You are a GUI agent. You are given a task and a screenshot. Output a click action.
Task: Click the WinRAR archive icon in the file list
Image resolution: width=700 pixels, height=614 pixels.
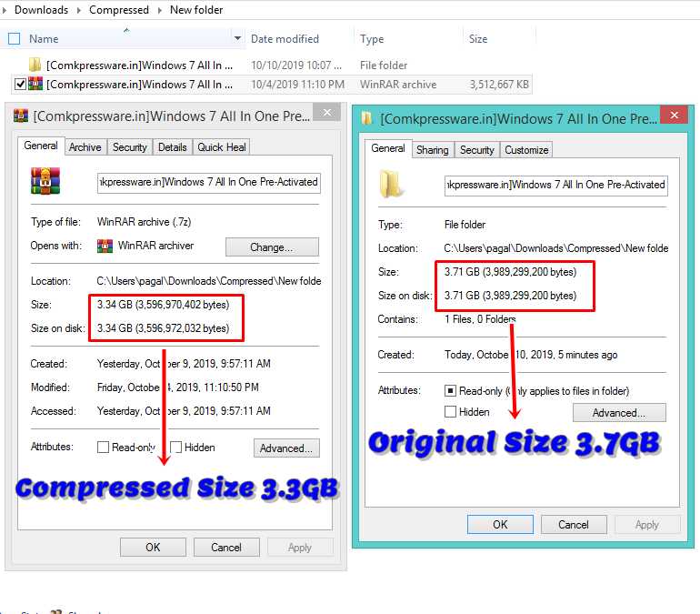click(35, 84)
